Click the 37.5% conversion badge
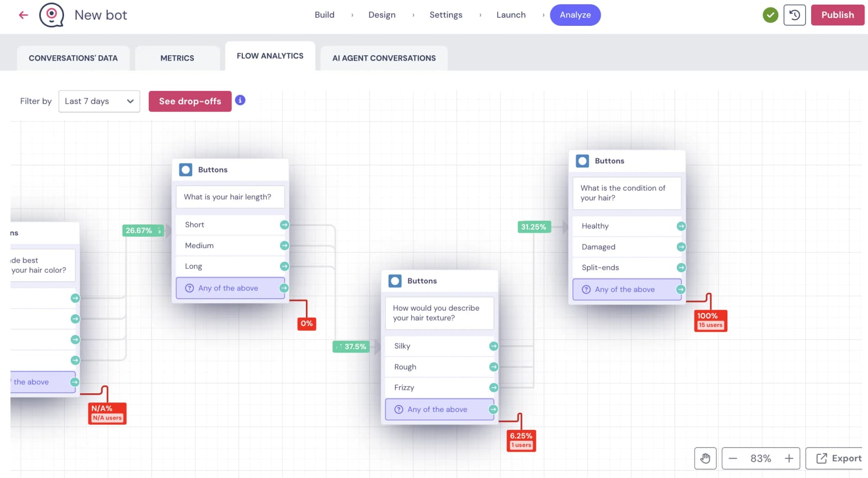The height and width of the screenshot is (478, 868). coord(351,347)
